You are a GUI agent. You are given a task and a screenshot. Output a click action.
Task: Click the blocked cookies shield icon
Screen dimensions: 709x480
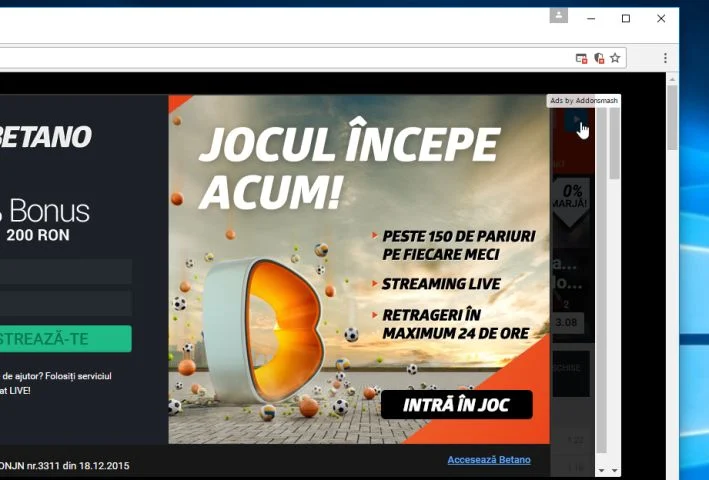coord(599,58)
